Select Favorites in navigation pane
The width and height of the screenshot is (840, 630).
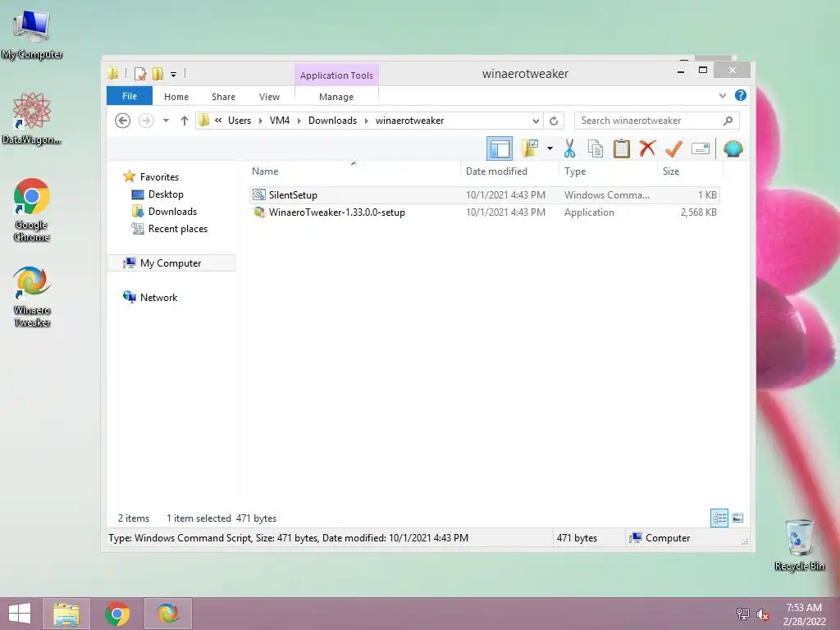159,177
